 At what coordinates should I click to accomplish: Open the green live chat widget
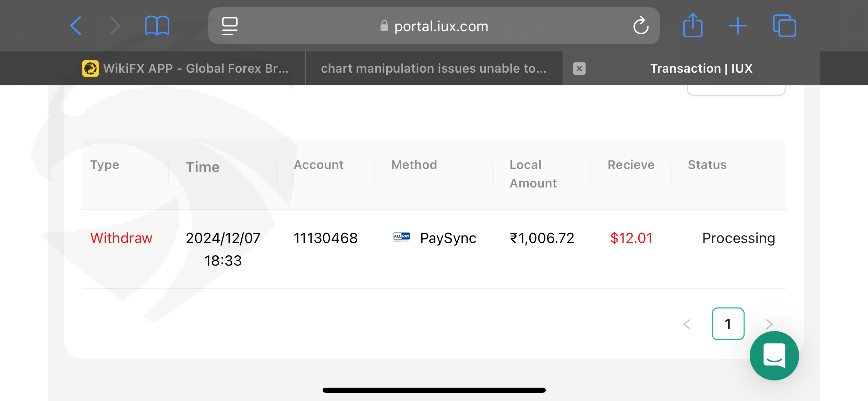(x=774, y=356)
